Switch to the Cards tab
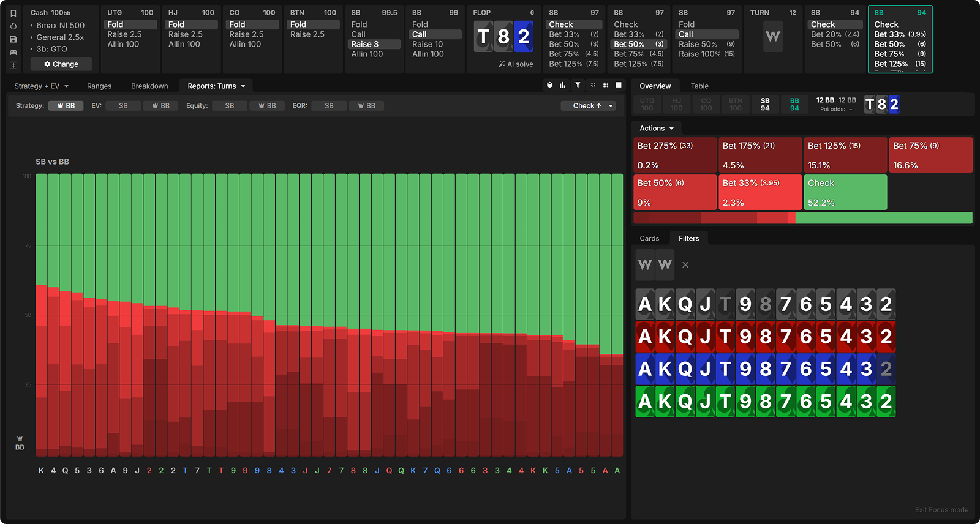This screenshot has height=524, width=980. [649, 239]
